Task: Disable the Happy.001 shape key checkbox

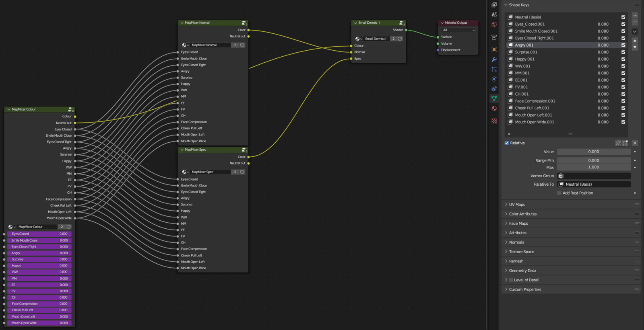Action: (623, 59)
